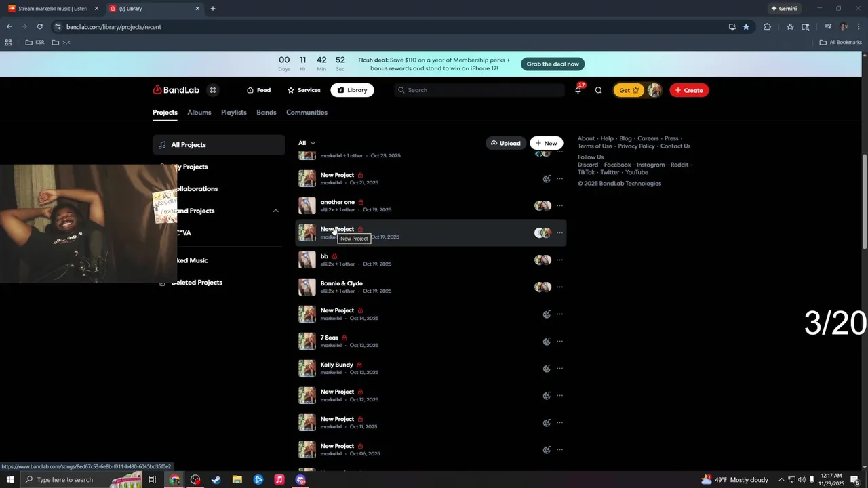Click the browser address bar URL
Viewport: 868px width, 488px height.
[x=114, y=27]
